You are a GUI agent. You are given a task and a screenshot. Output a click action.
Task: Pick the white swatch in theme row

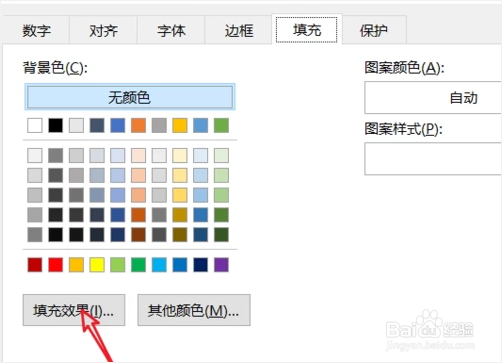tap(35, 126)
